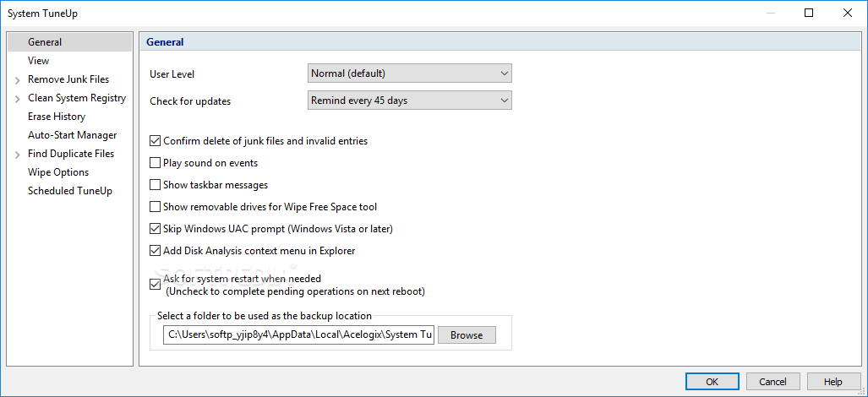Open the Check for updates dropdown

pyautogui.click(x=410, y=101)
